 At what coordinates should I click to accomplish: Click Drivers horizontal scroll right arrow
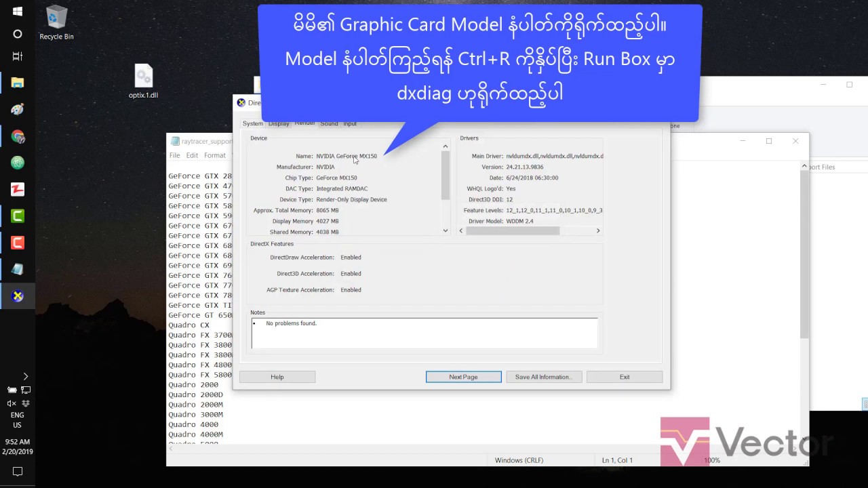pyautogui.click(x=598, y=230)
